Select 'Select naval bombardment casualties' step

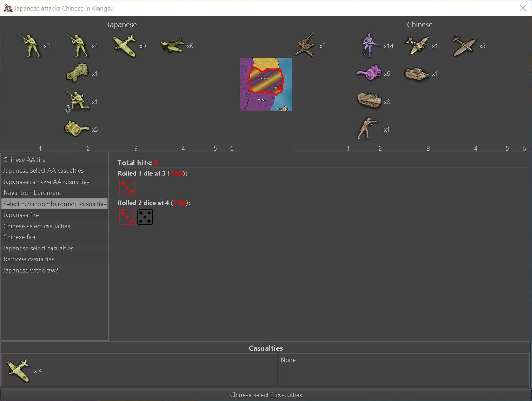(54, 204)
